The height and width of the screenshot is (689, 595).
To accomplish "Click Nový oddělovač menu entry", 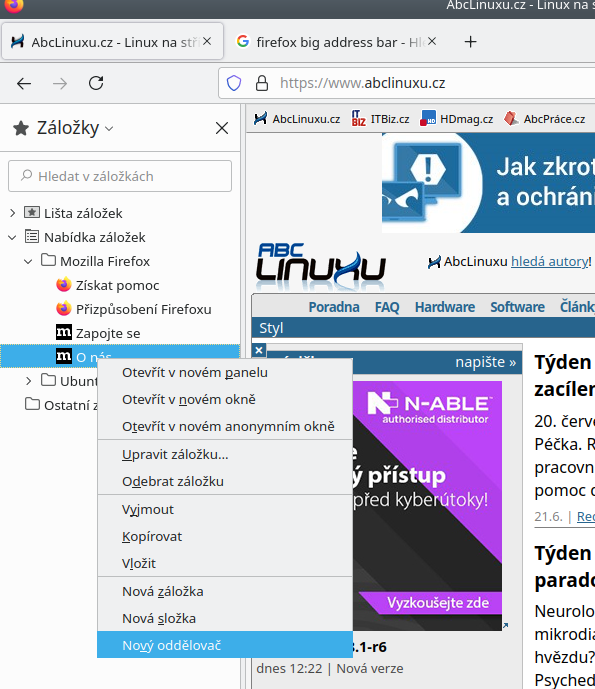I will pos(225,645).
